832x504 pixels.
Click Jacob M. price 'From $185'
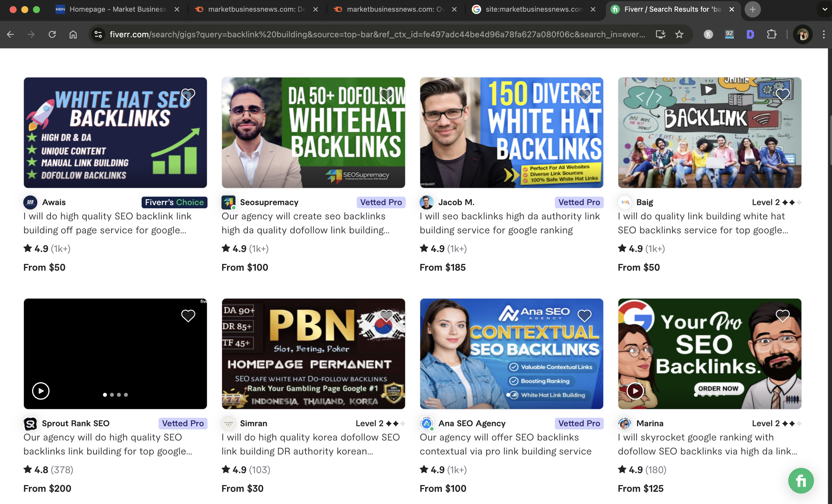coord(442,267)
